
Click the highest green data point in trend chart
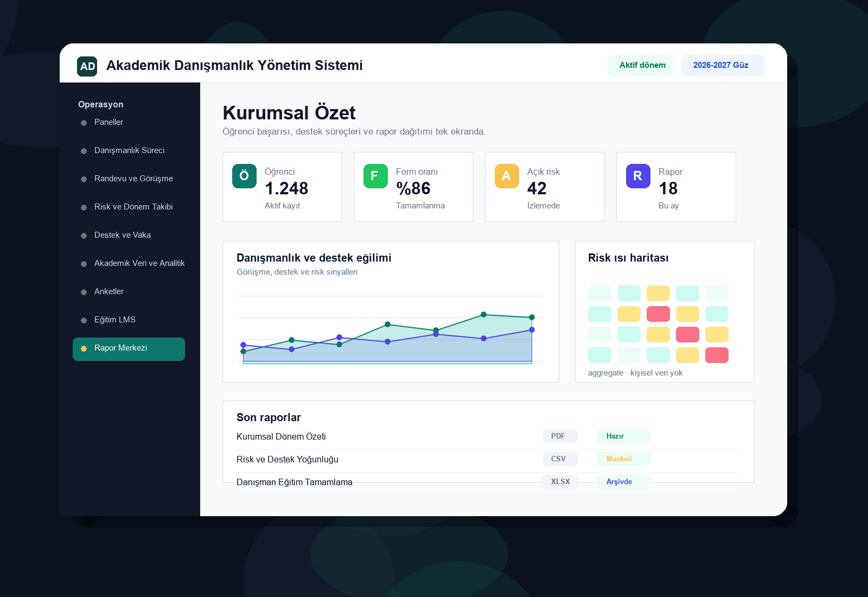tap(483, 315)
